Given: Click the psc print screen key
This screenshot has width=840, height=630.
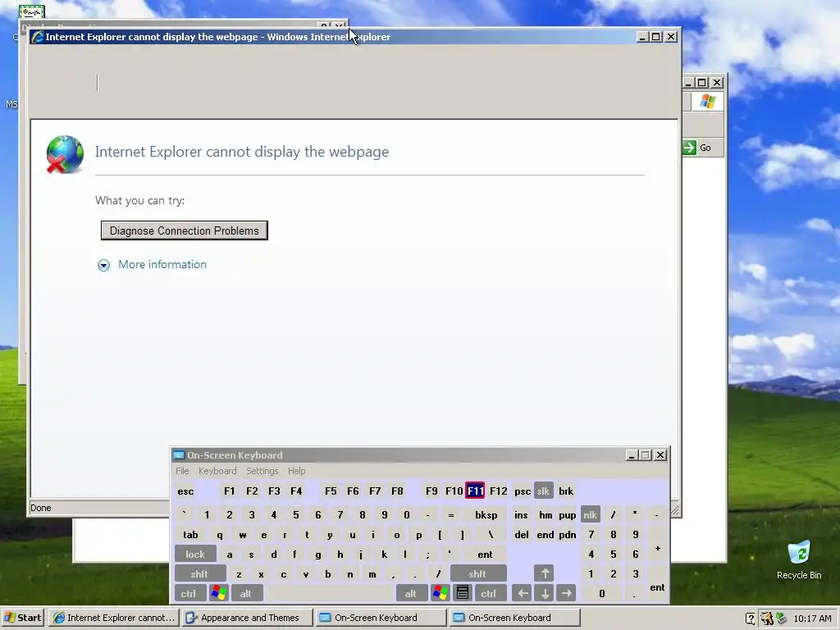Looking at the screenshot, I should (x=523, y=491).
